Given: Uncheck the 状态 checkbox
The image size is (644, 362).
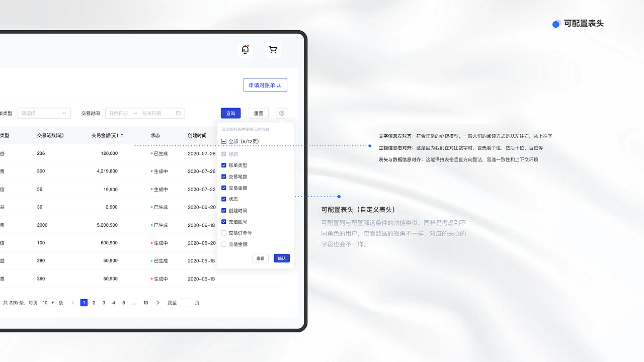Looking at the screenshot, I should pos(224,199).
